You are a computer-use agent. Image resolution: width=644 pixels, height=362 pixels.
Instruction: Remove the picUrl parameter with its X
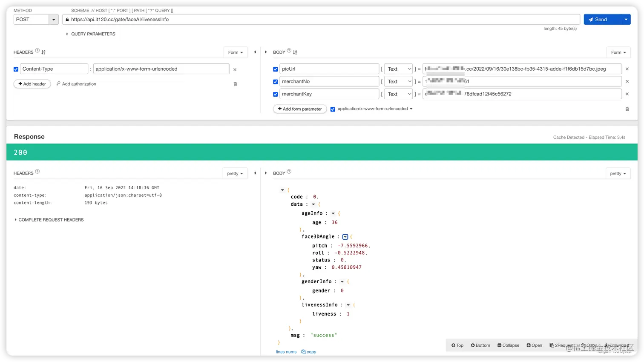click(x=627, y=69)
